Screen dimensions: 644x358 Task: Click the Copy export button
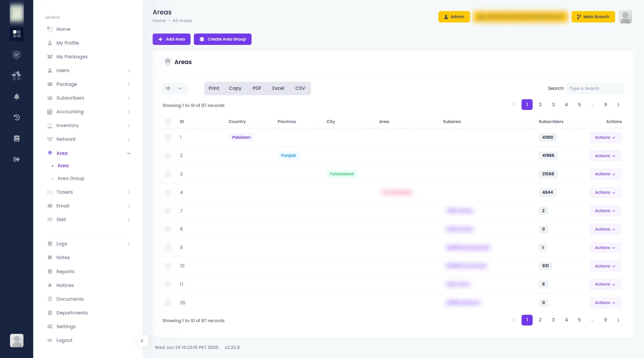pos(235,88)
